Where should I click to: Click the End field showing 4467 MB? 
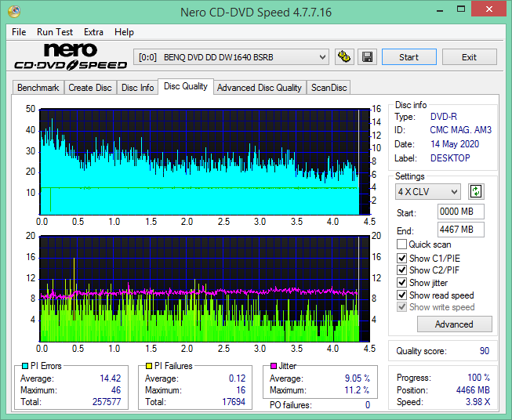tap(461, 230)
